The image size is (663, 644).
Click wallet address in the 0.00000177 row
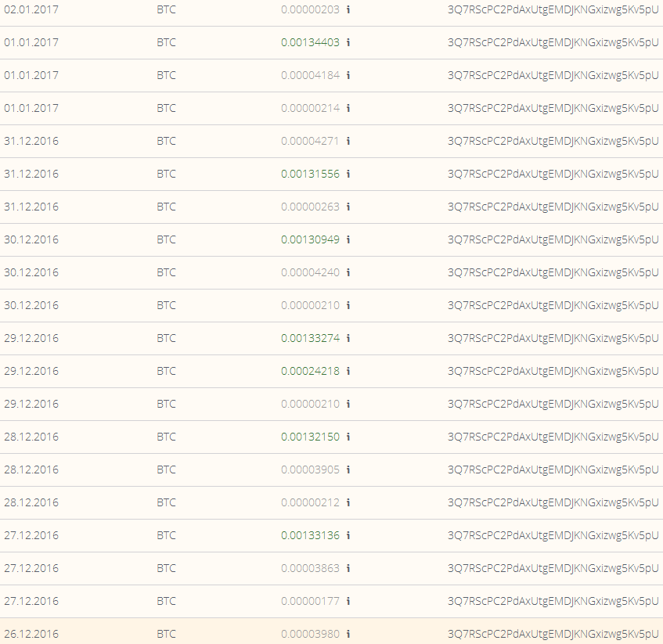click(553, 601)
